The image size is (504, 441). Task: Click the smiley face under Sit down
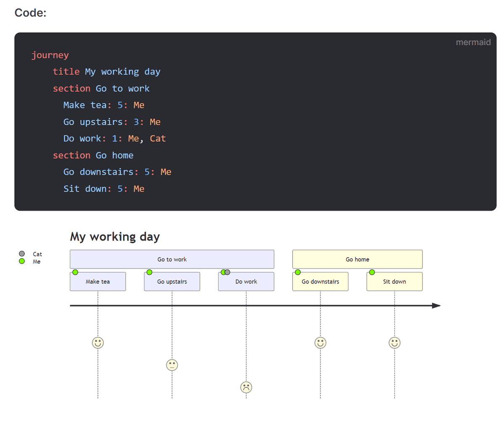point(394,343)
